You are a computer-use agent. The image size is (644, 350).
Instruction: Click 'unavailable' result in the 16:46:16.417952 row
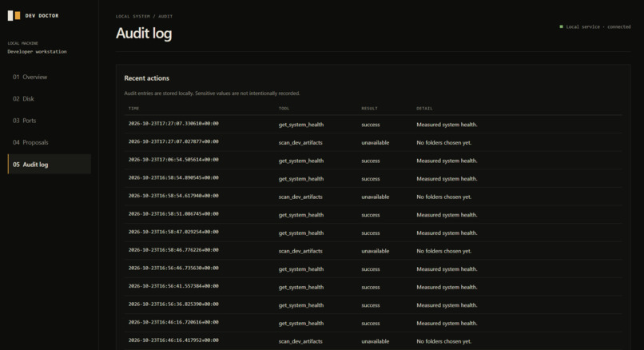pyautogui.click(x=376, y=341)
